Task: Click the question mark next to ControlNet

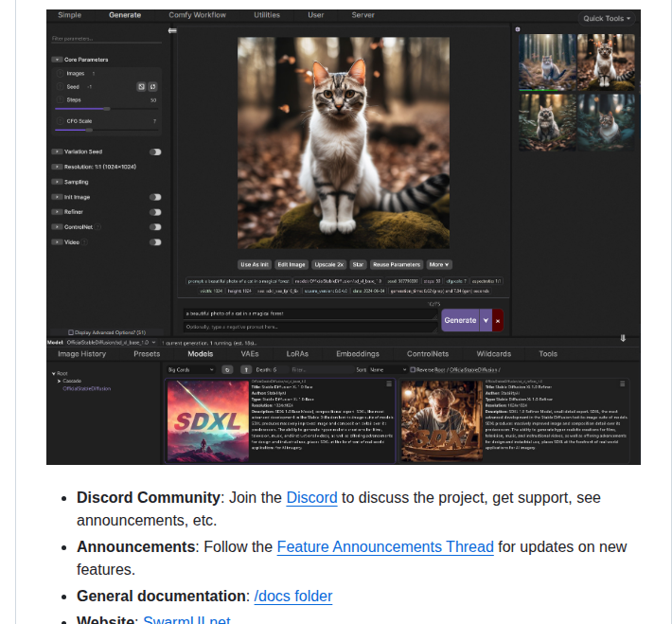Action: point(97,227)
